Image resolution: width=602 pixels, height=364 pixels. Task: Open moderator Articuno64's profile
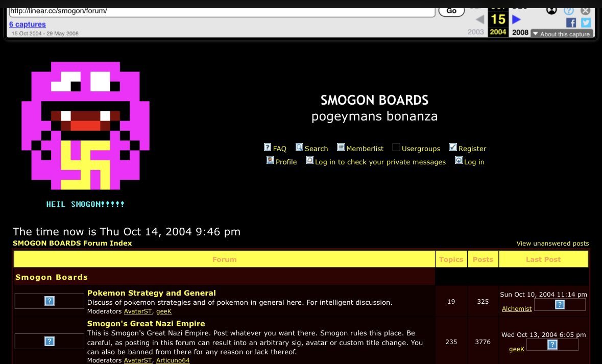click(x=173, y=360)
